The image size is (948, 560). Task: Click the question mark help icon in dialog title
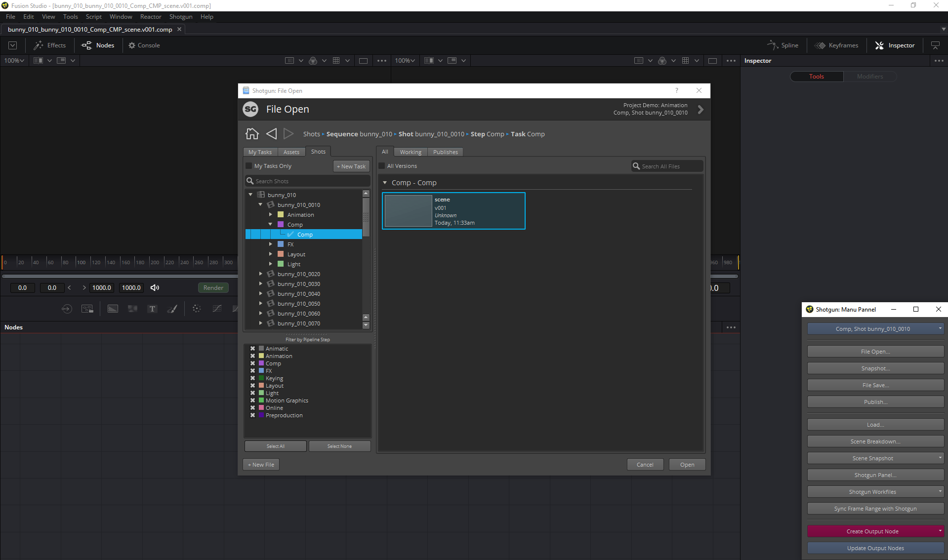(677, 90)
